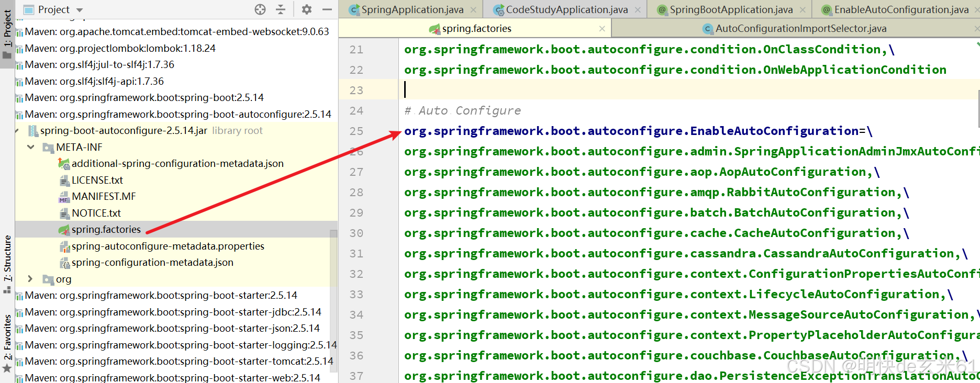Click the CodeStudyApplication.java tab icon
This screenshot has height=383, width=980.
click(x=498, y=10)
